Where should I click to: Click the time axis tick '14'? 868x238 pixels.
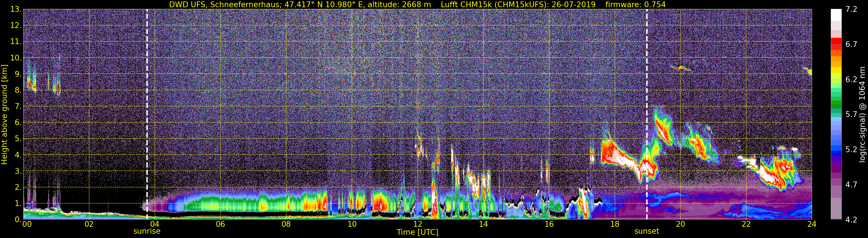click(x=483, y=224)
